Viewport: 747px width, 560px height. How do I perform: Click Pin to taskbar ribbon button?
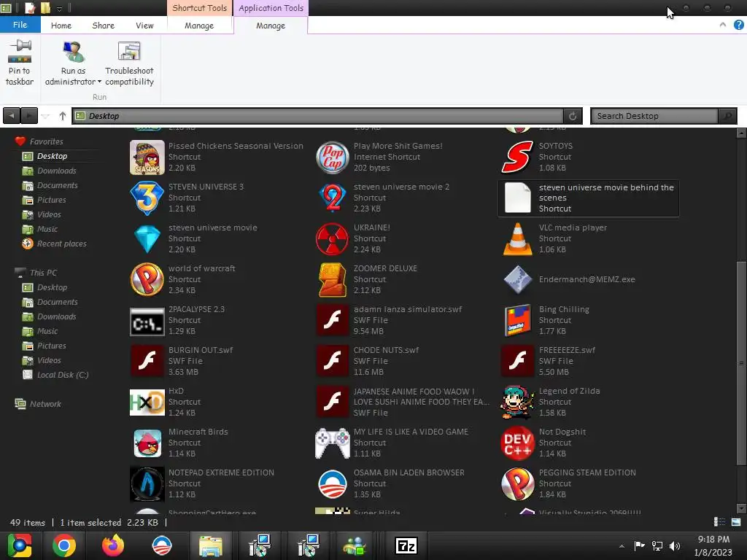(20, 63)
